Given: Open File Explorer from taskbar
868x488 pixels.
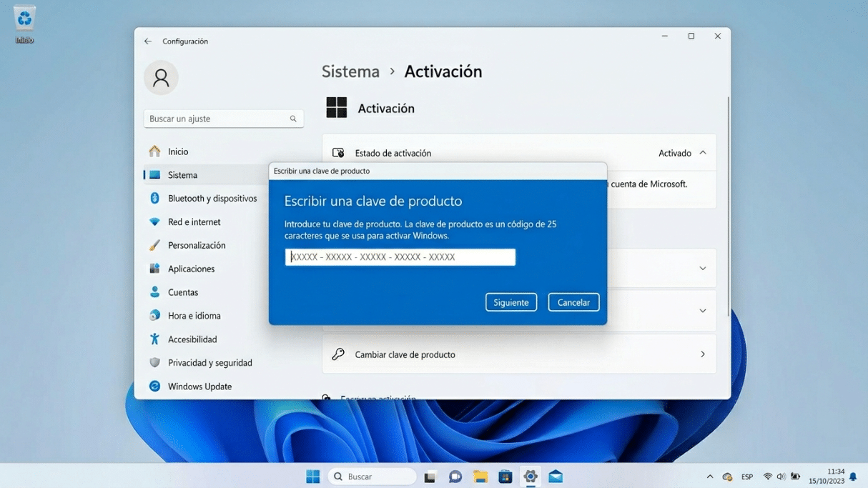Looking at the screenshot, I should [x=480, y=477].
